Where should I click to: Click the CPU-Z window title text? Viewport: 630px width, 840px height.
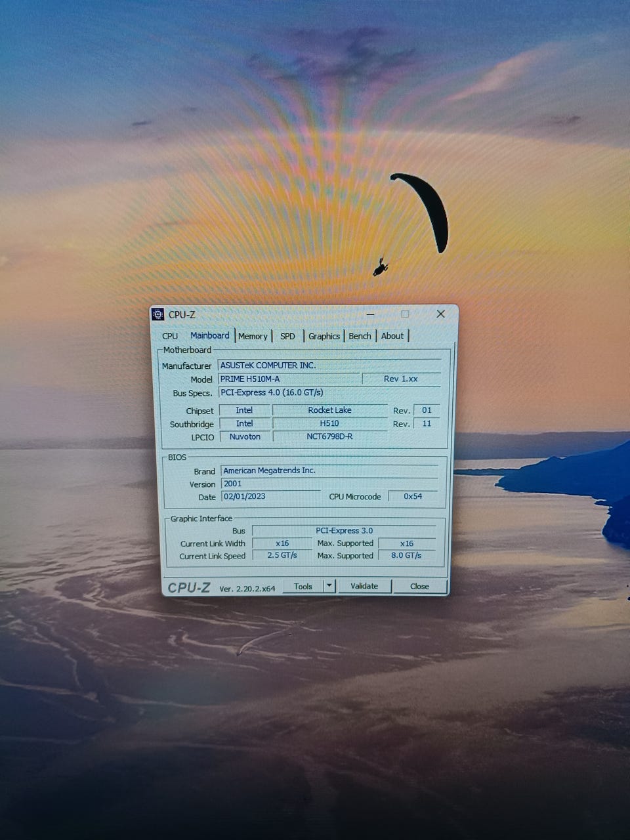(182, 314)
